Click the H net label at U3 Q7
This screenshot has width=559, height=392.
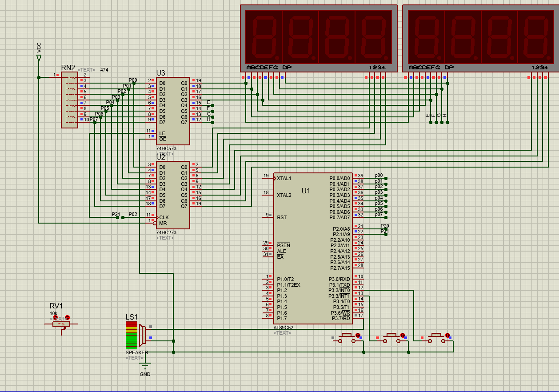pos(209,119)
